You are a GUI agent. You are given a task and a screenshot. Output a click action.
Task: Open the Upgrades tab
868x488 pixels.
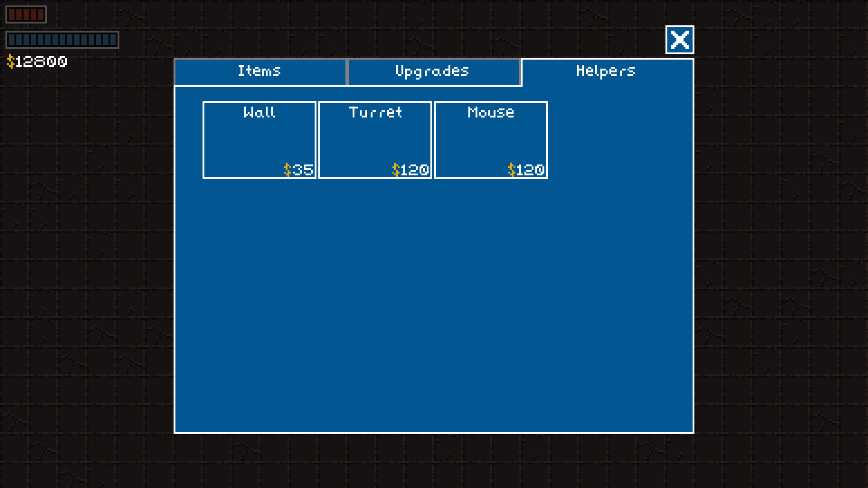(x=434, y=72)
